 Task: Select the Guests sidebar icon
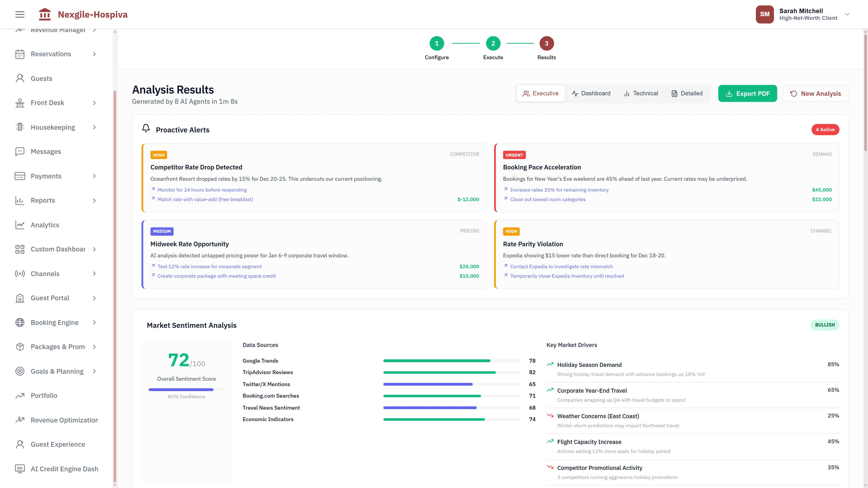pyautogui.click(x=19, y=78)
